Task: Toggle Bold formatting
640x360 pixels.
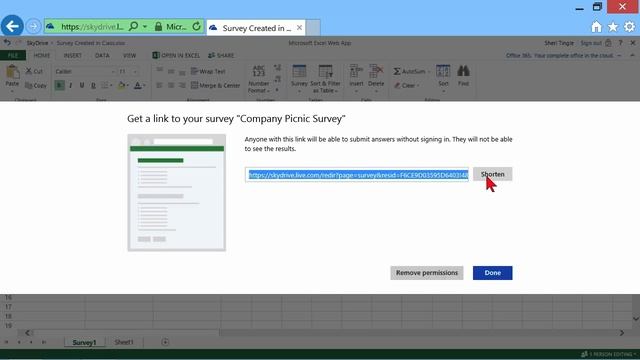Action: [60, 85]
